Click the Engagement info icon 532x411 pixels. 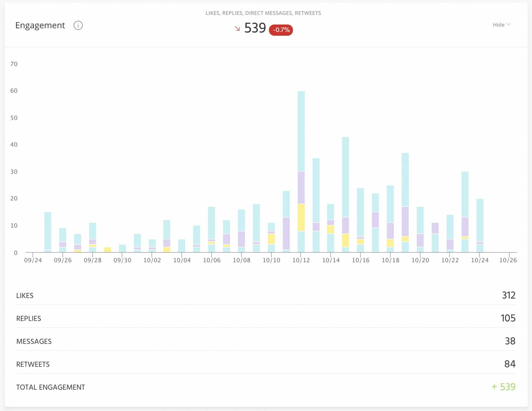78,25
